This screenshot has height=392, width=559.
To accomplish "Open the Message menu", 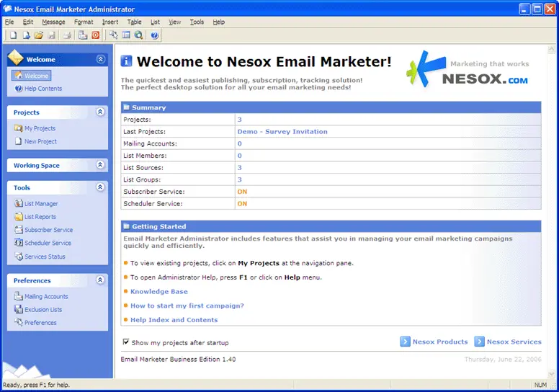I will [x=53, y=22].
